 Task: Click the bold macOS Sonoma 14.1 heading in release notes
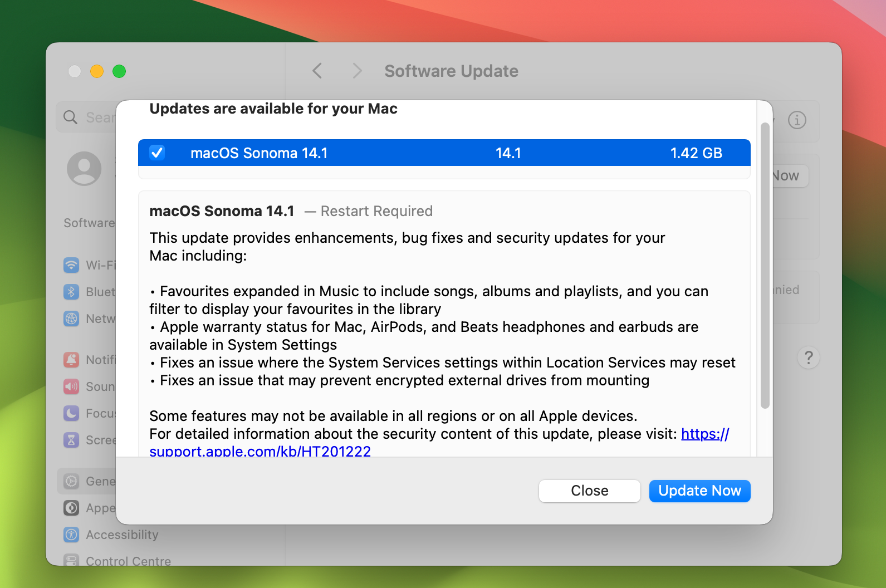pyautogui.click(x=222, y=211)
